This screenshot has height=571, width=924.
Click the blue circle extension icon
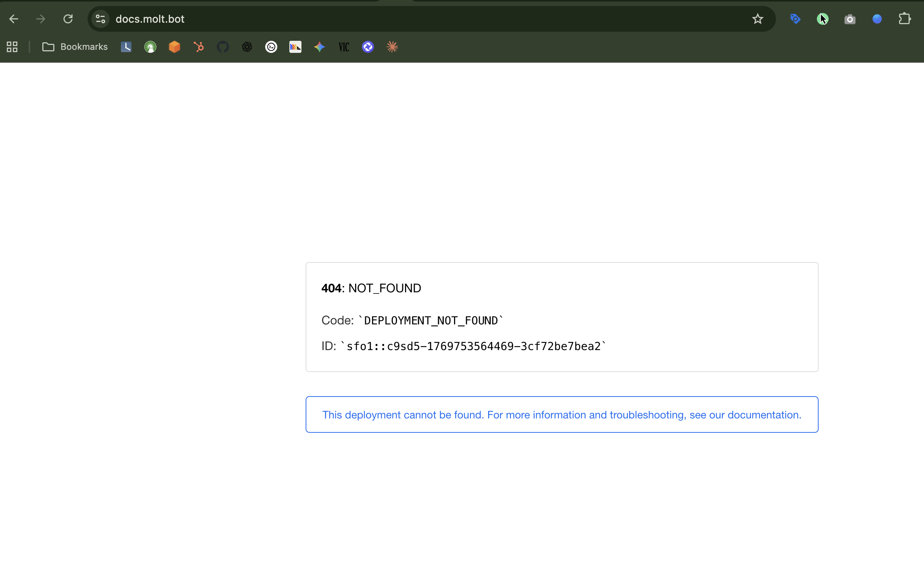point(877,19)
